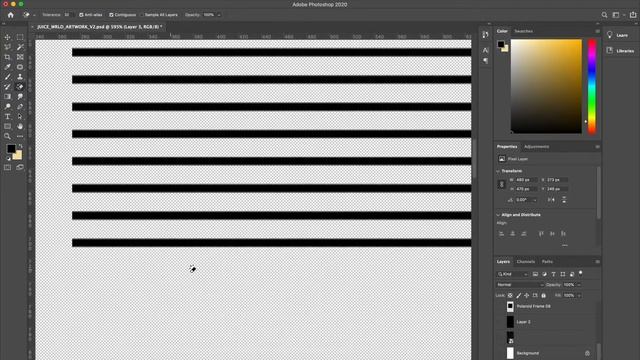Open the Fill percentage dropdown
640x360 pixels.
[x=579, y=296]
